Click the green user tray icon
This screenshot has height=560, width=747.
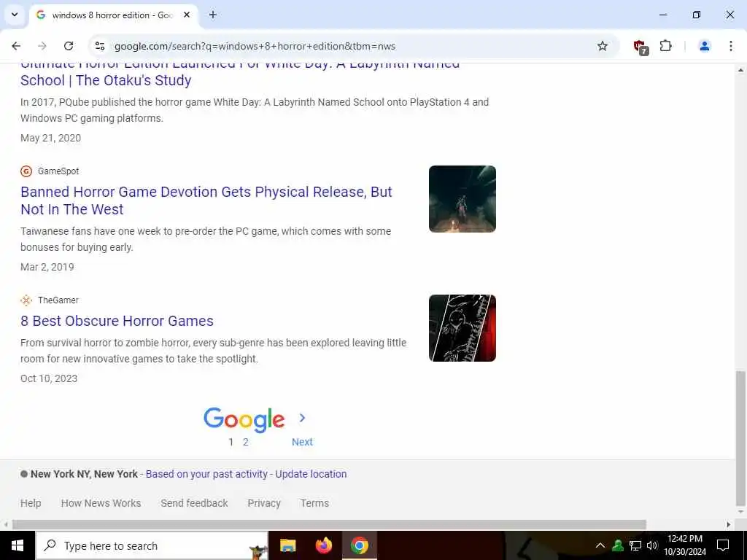click(x=618, y=545)
